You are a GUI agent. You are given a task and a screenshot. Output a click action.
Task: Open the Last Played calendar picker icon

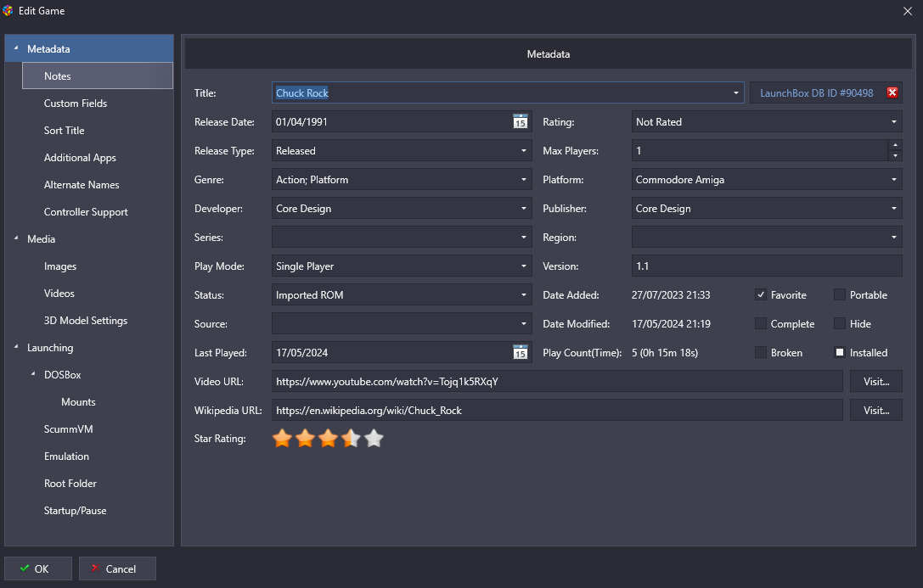[521, 352]
